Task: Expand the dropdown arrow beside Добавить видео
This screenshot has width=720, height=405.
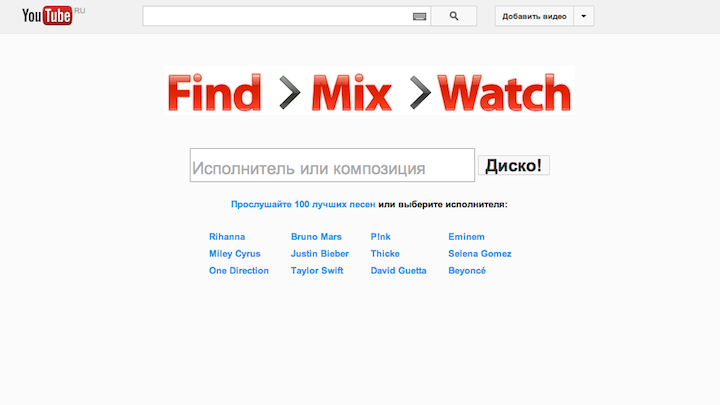Action: click(x=584, y=16)
